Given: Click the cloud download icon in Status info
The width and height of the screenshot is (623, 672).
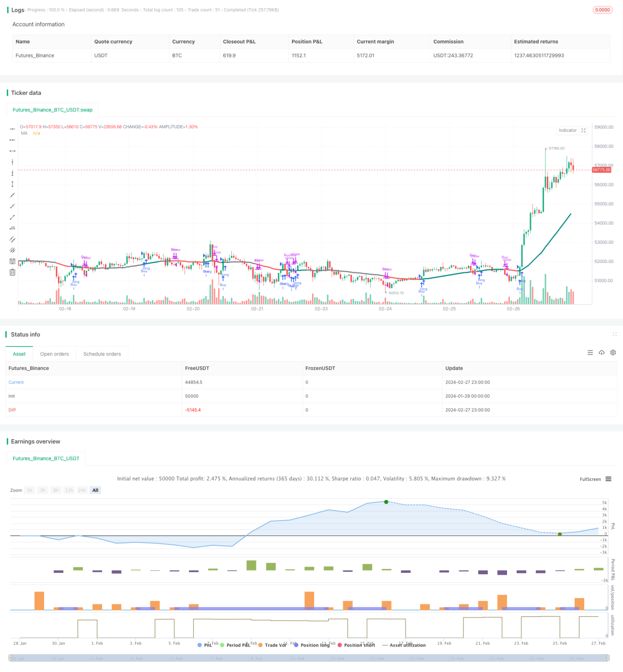Looking at the screenshot, I should (x=601, y=353).
